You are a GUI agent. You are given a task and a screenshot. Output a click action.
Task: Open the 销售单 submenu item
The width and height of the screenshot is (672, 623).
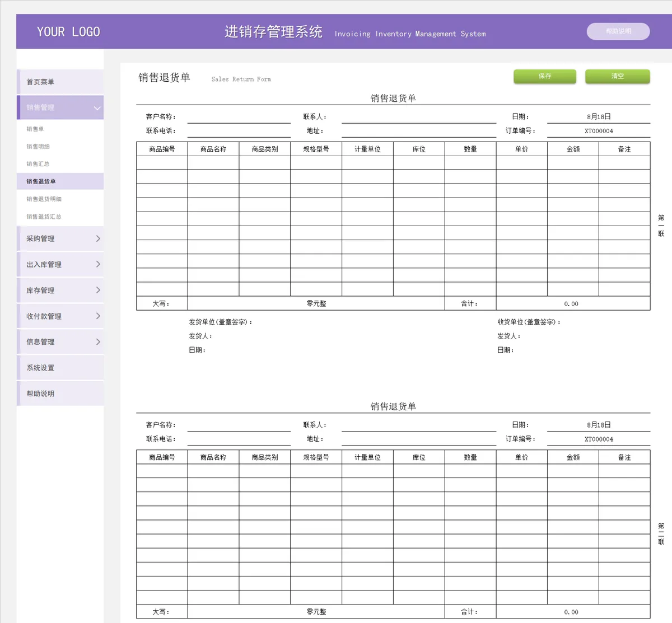(35, 129)
